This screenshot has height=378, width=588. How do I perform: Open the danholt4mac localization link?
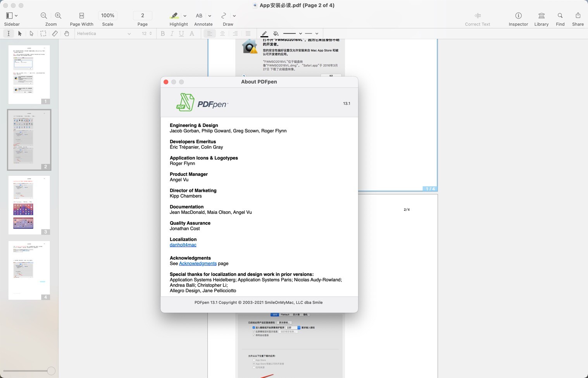point(183,245)
